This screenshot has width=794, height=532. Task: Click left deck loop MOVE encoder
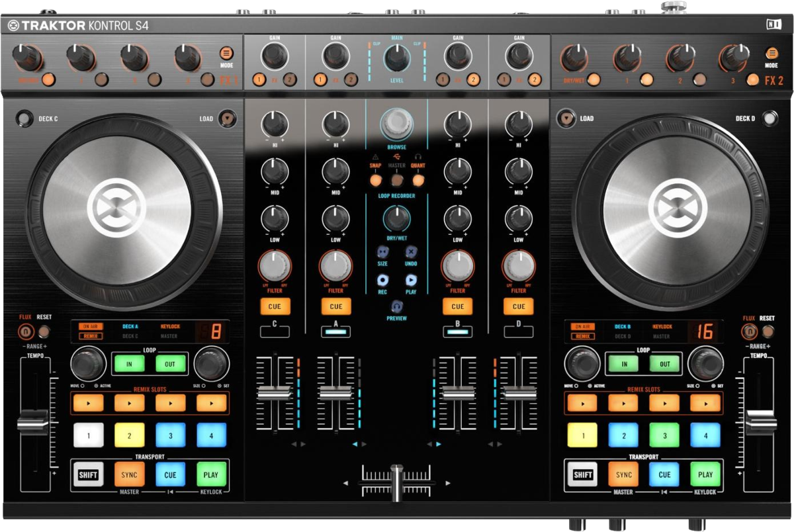coord(89,363)
